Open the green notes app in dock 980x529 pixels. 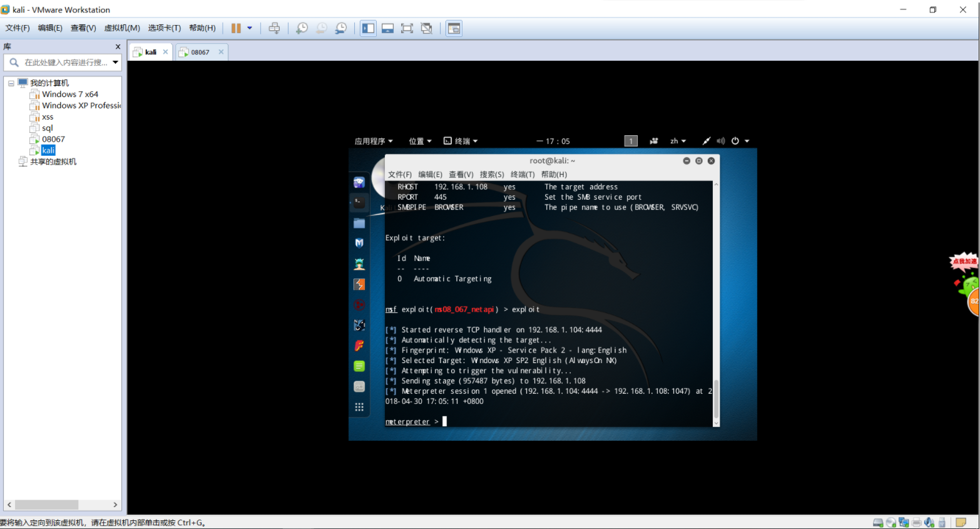[359, 366]
